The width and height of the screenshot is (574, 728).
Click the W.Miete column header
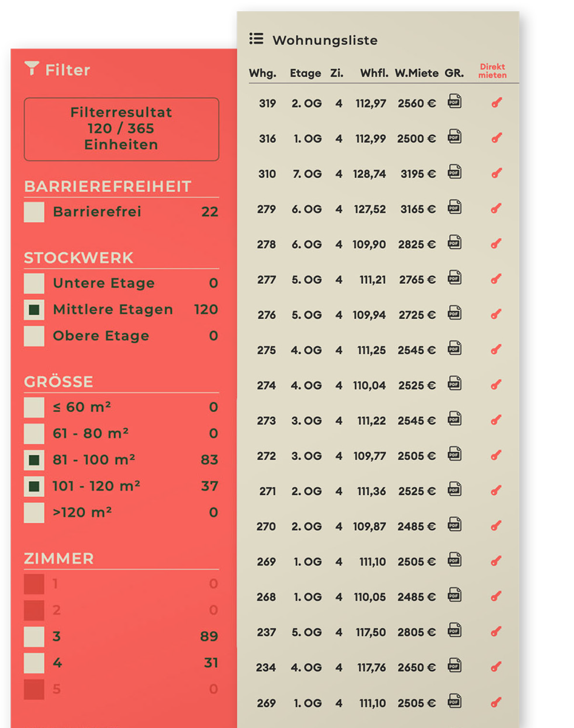coord(416,73)
